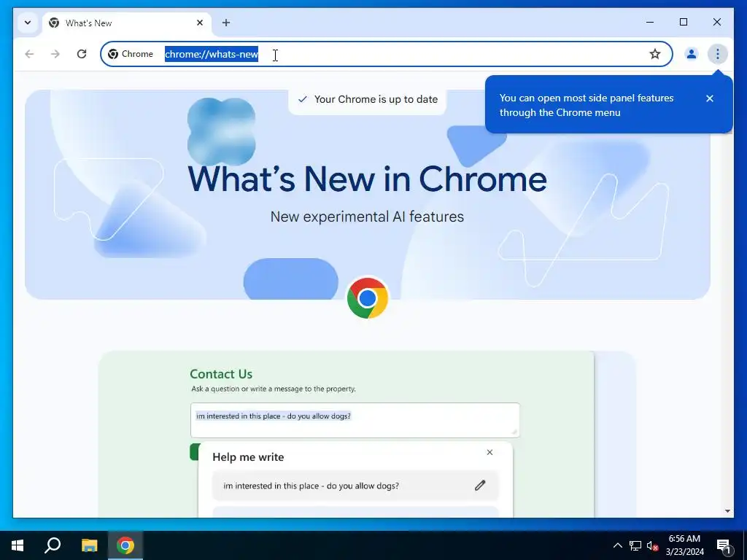Click 'Your Chrome is up to date' text

pyautogui.click(x=376, y=99)
